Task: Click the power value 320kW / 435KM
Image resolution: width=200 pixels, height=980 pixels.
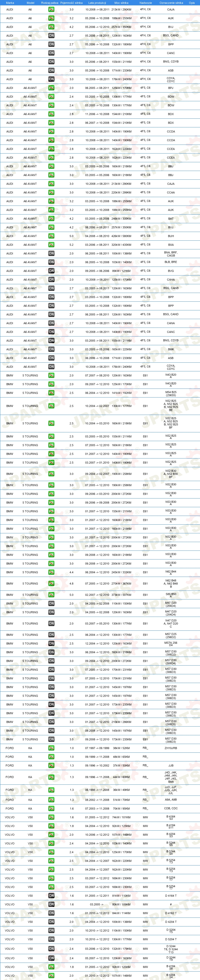Action: (121, 245)
